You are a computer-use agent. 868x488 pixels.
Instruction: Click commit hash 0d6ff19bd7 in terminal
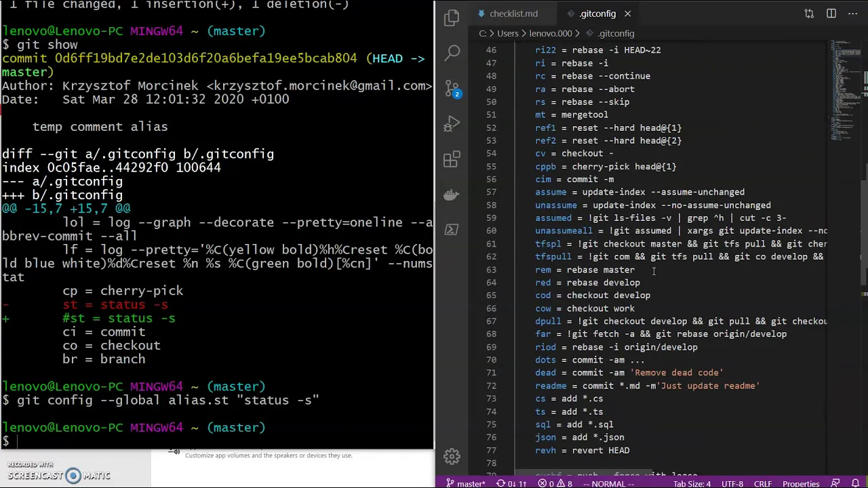(205, 58)
